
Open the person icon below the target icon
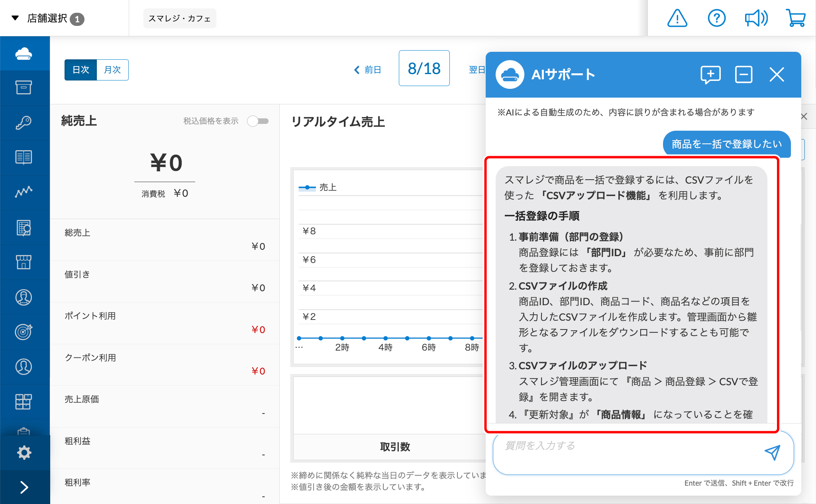tap(24, 367)
